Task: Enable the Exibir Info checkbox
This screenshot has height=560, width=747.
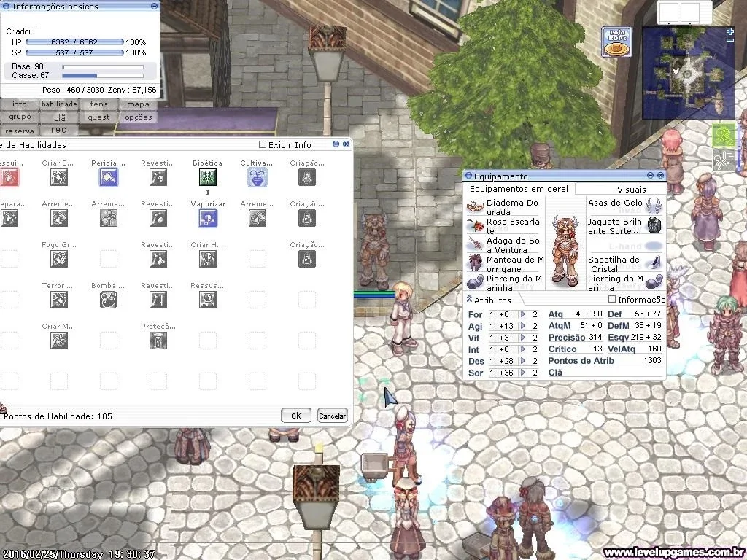Action: click(262, 144)
